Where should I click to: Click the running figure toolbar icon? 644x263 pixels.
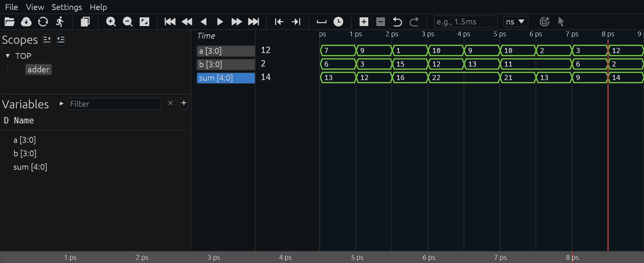click(60, 22)
